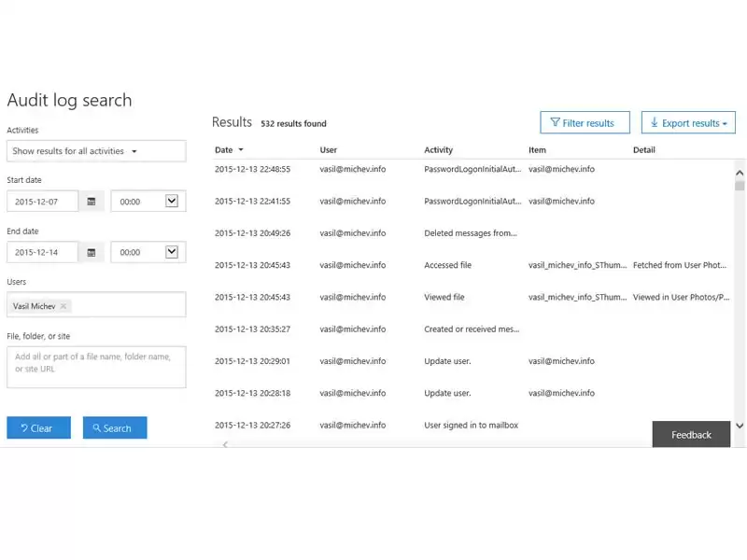Sort results by the Date column
The height and width of the screenshot is (560, 747).
[227, 149]
